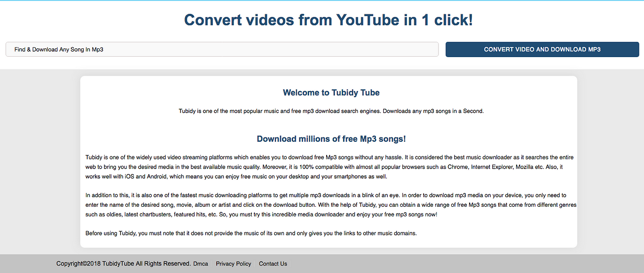Screen dimensions: 644x273
Task: Open the Dmca footer link
Action: 201,264
